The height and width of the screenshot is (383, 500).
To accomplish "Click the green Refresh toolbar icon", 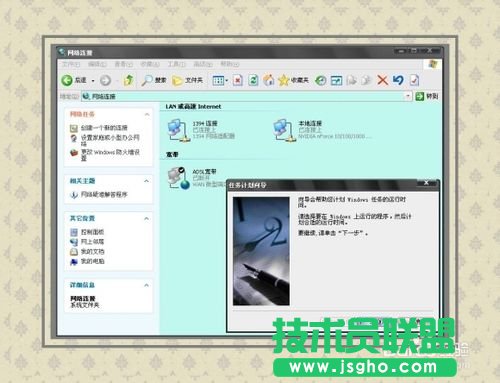I will (x=253, y=80).
